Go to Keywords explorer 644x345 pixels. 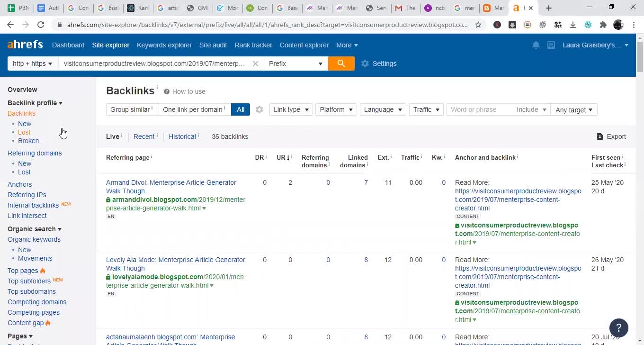[164, 45]
